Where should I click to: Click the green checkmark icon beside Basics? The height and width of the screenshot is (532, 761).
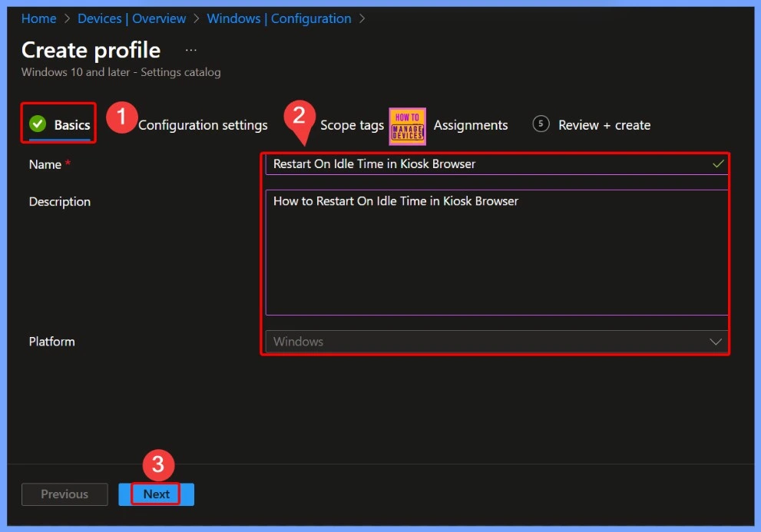pos(37,124)
